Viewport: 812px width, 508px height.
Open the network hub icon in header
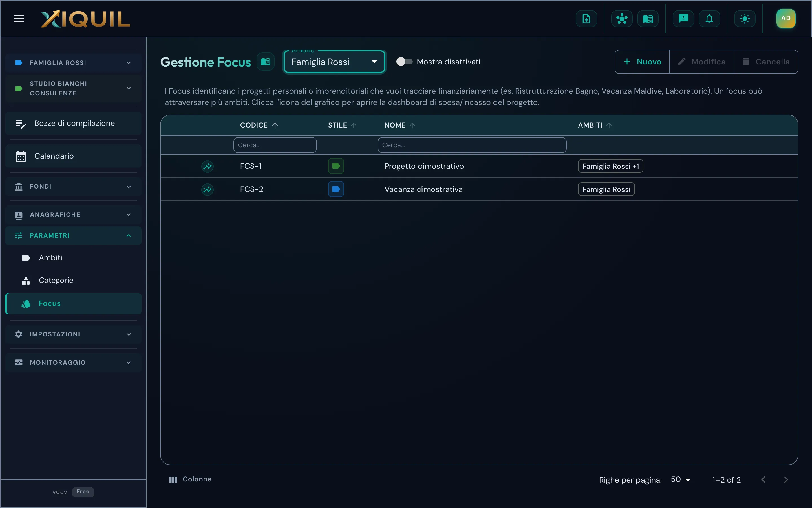pos(622,18)
